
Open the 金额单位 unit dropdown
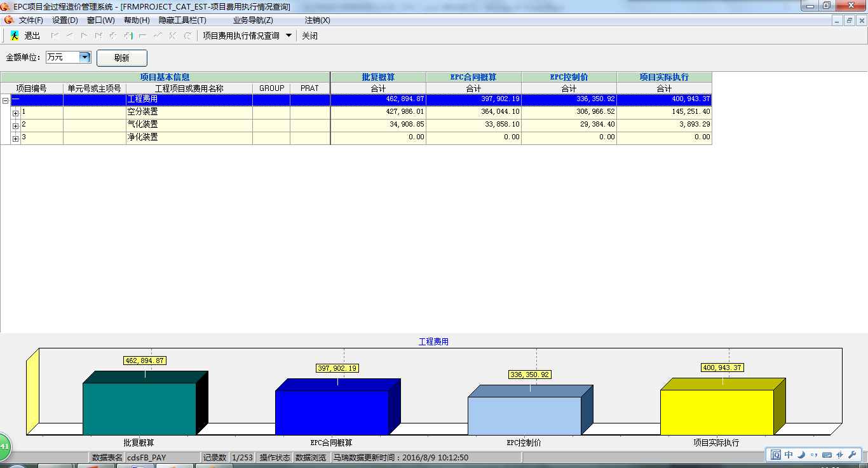pos(85,57)
